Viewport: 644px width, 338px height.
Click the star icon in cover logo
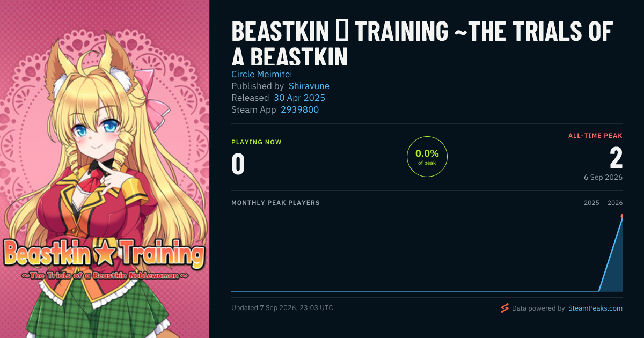tap(105, 252)
